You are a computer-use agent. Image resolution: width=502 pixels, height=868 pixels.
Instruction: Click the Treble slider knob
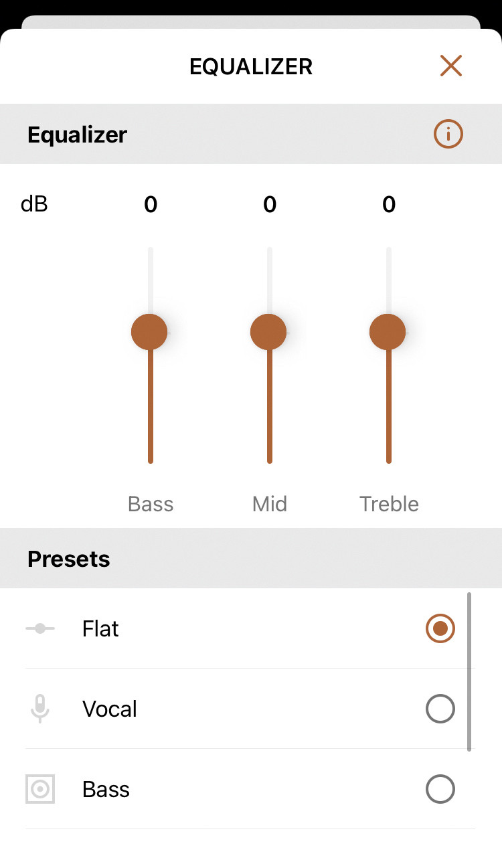[x=388, y=332]
